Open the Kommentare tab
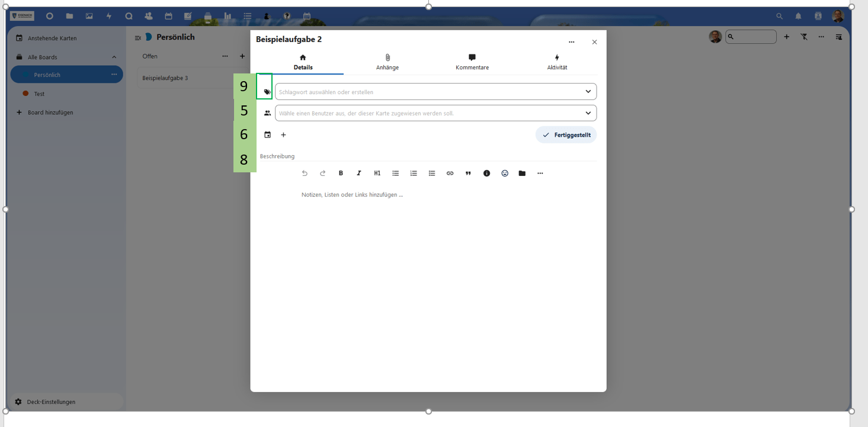 coord(472,62)
